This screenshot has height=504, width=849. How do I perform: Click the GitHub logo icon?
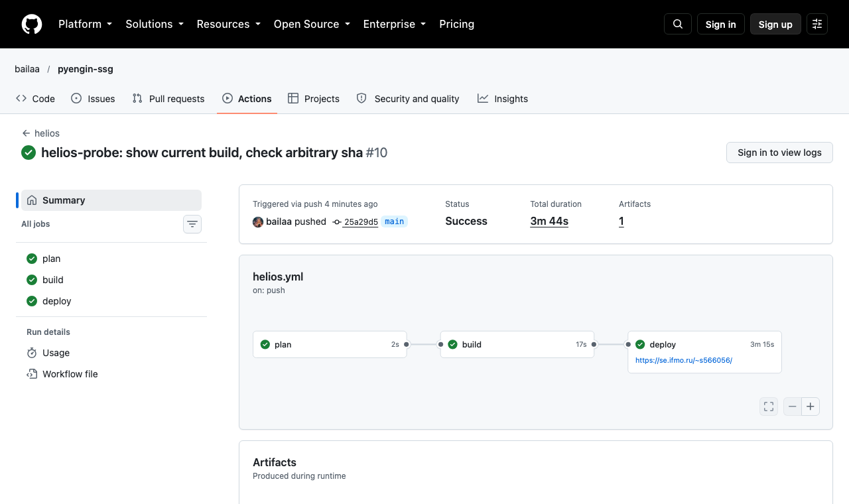[x=32, y=25]
